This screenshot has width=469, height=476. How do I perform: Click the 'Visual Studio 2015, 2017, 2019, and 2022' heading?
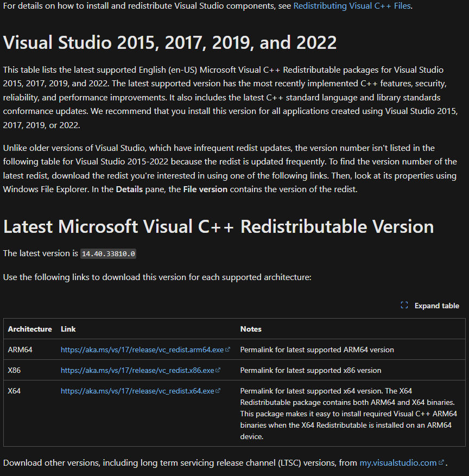click(x=170, y=42)
